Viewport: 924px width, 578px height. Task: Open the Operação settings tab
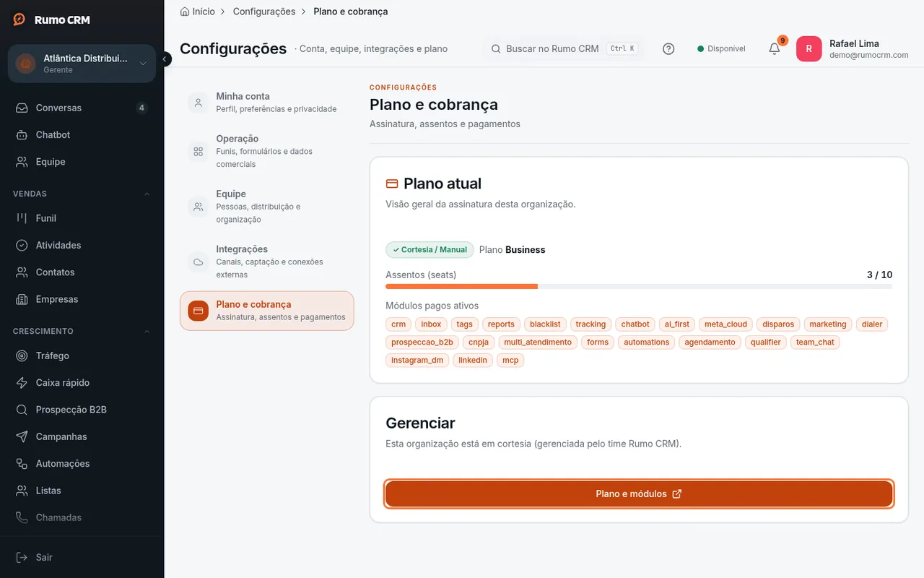tap(267, 151)
